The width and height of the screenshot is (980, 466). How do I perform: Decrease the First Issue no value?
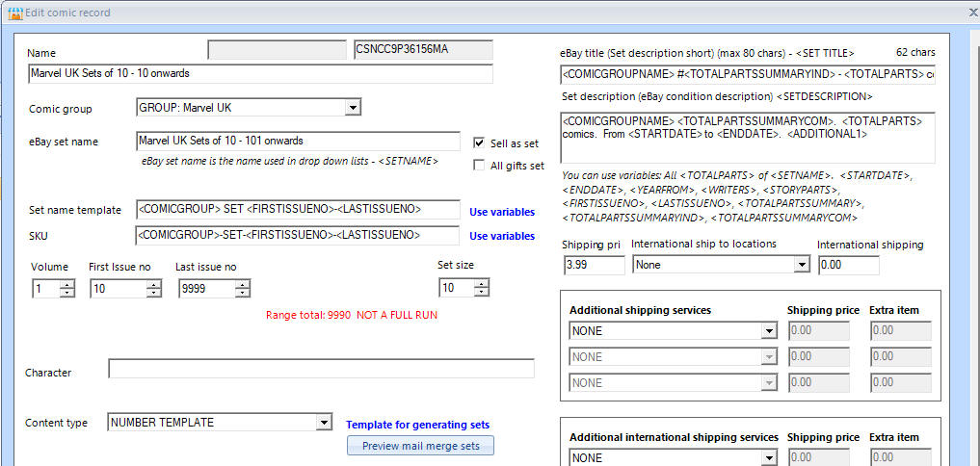[x=154, y=293]
